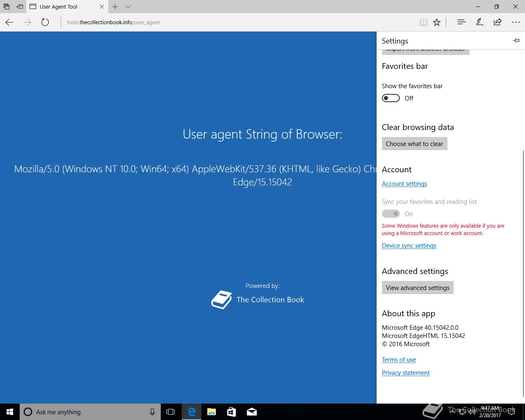Make a Web Note pen icon
This screenshot has width=525, height=420.
pos(479,22)
